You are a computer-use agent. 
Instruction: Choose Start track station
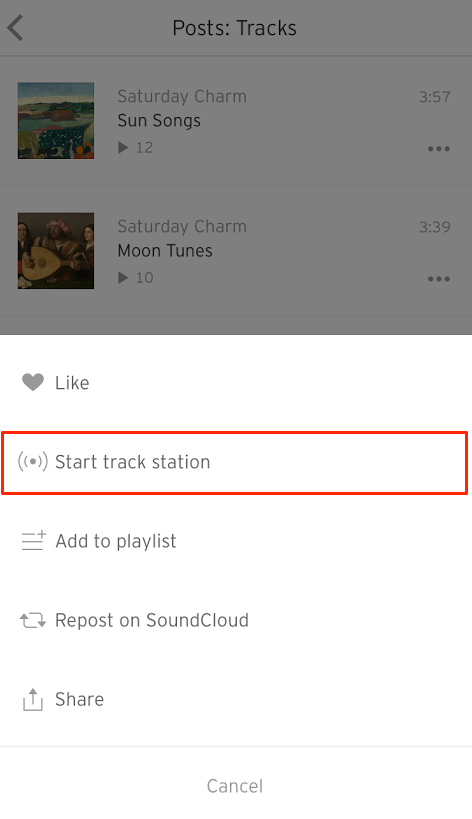236,462
